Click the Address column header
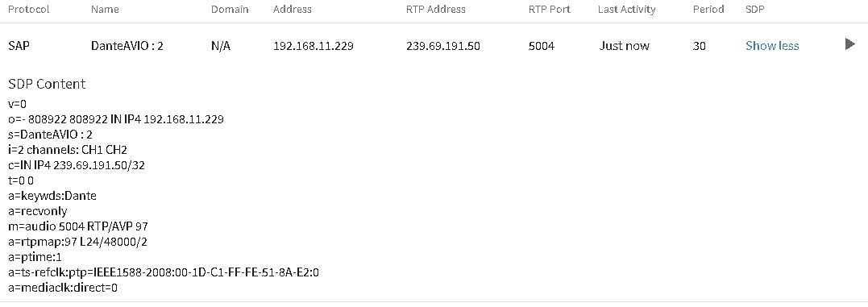The height and width of the screenshot is (307, 868). [x=293, y=10]
